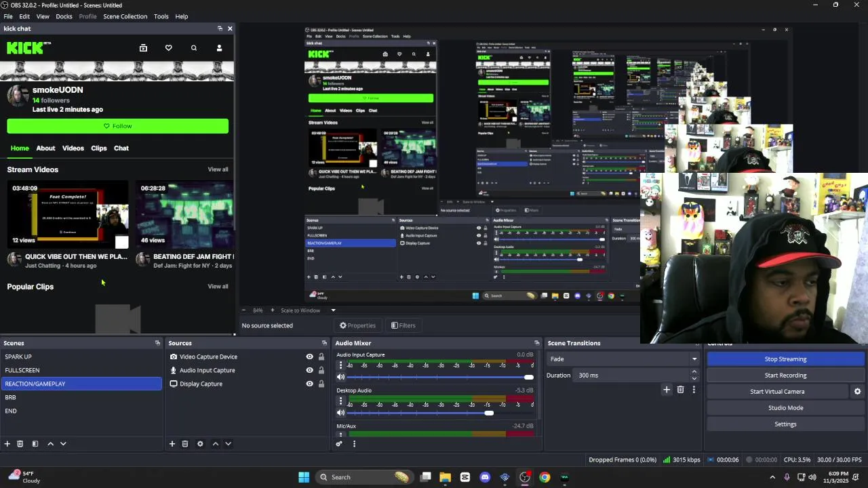
Task: Click Start Recording button
Action: (x=785, y=375)
